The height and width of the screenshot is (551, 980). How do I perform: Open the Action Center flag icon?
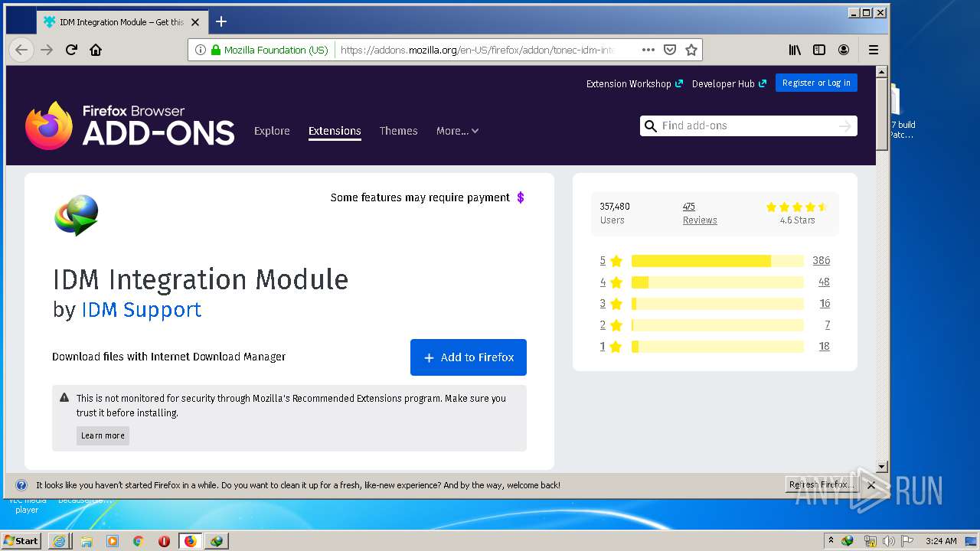[906, 541]
